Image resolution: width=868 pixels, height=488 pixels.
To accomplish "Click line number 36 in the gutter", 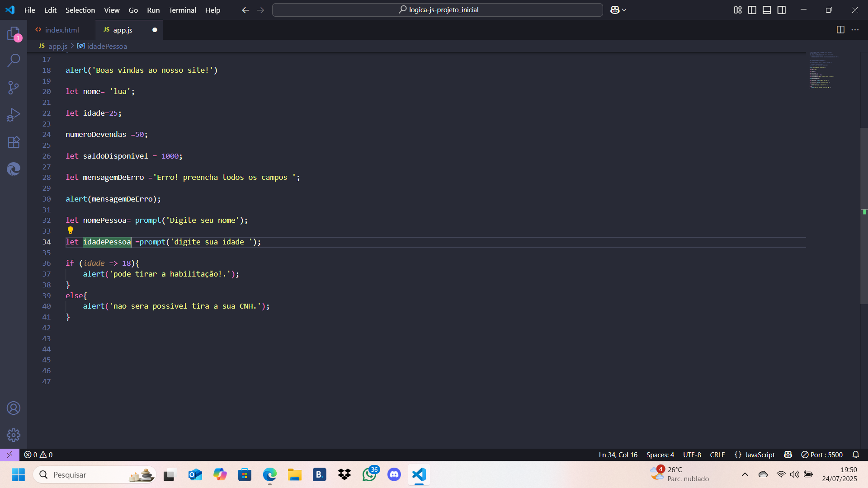I will (x=47, y=263).
